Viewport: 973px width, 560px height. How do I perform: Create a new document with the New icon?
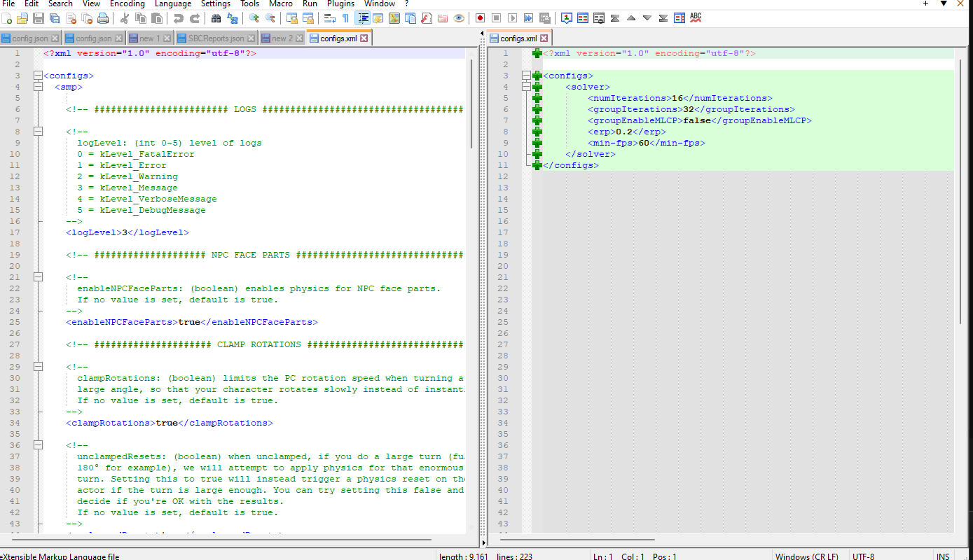coord(6,18)
